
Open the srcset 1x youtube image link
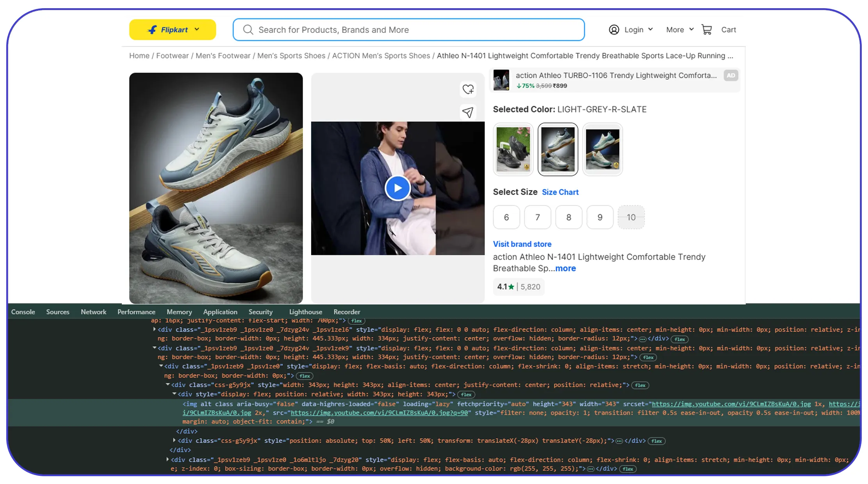pyautogui.click(x=731, y=404)
